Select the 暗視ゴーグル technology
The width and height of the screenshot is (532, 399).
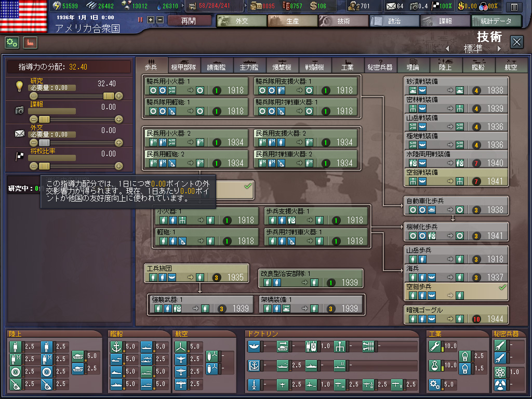(456, 314)
